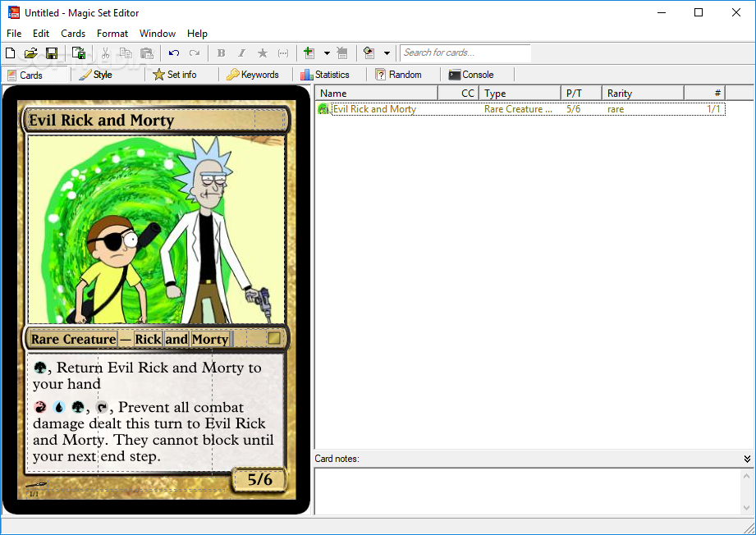Open the File menu

pos(14,34)
